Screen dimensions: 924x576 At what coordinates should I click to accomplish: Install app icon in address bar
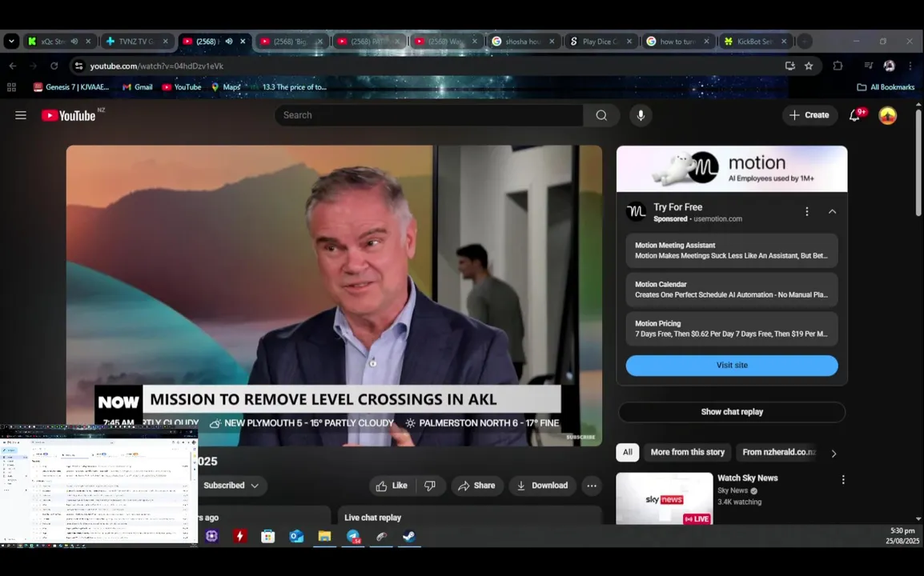(x=789, y=66)
